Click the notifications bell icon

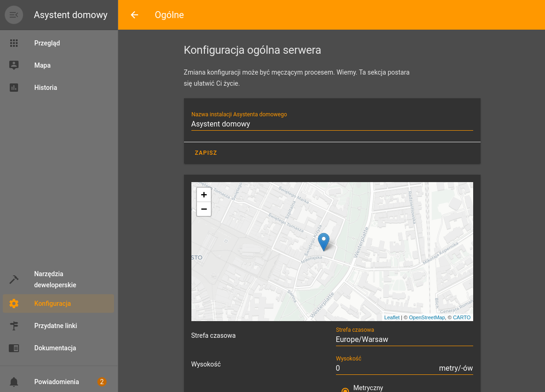pos(14,382)
